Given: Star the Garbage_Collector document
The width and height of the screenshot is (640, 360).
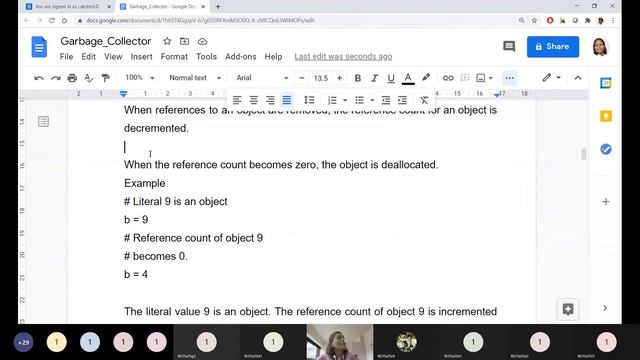Looking at the screenshot, I should tap(167, 41).
